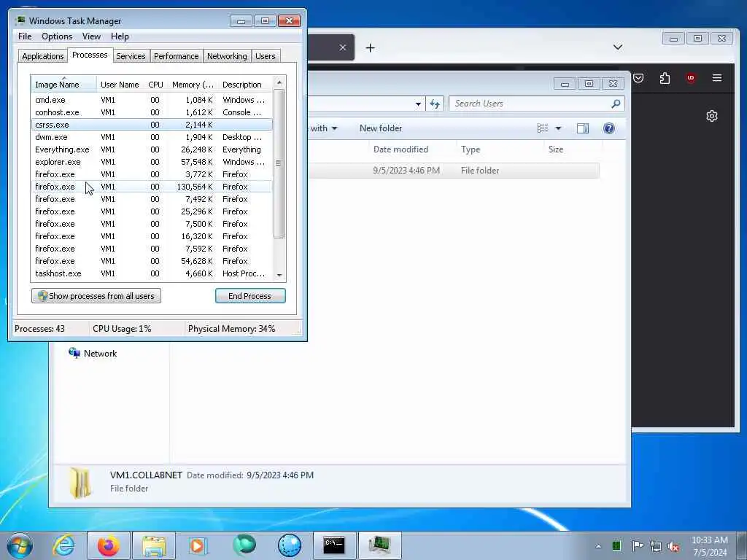
Task: Select the cmd.exe process row
Action: [x=152, y=100]
